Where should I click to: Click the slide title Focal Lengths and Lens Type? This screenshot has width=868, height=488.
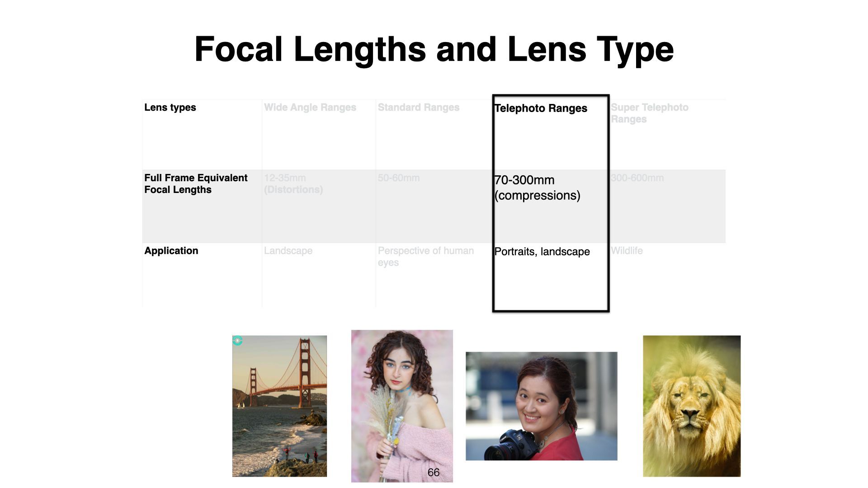click(434, 49)
